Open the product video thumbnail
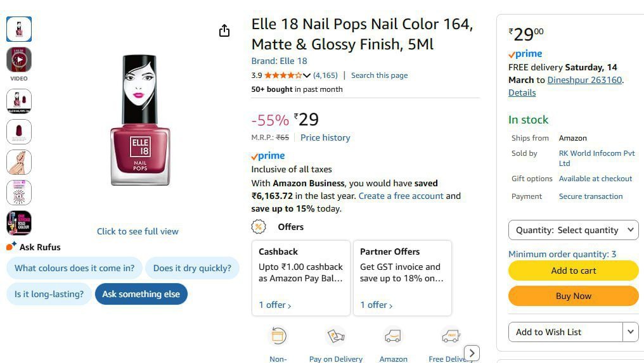 click(19, 60)
